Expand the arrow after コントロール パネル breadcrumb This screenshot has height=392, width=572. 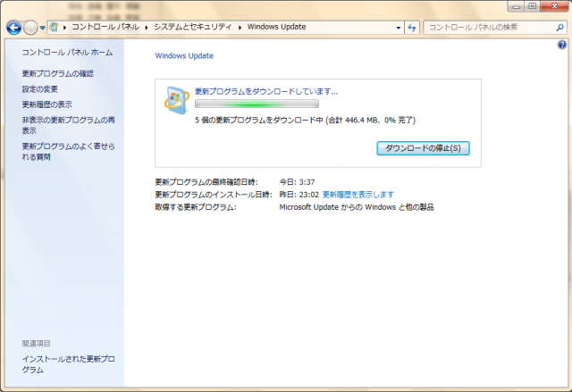(147, 28)
